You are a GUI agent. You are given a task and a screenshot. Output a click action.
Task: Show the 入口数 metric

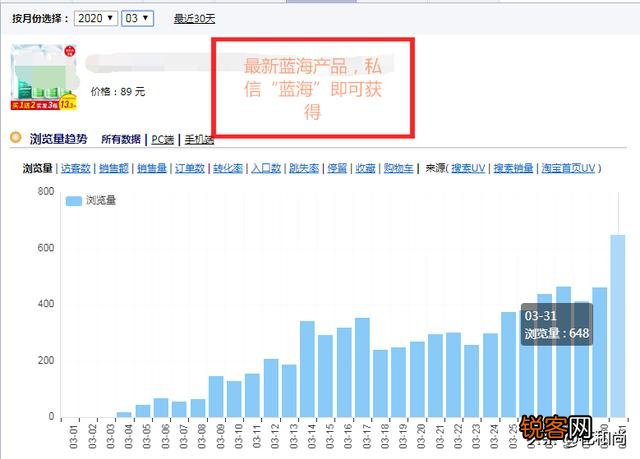266,168
